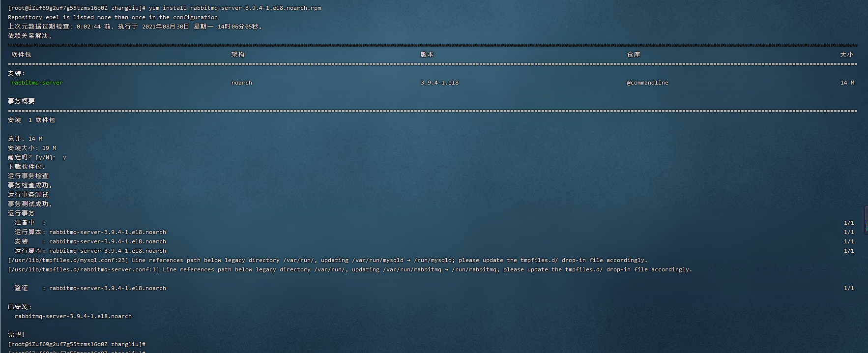Click the 1/1 counter on the 准备中 row
This screenshot has width=868, height=353.
[x=849, y=223]
